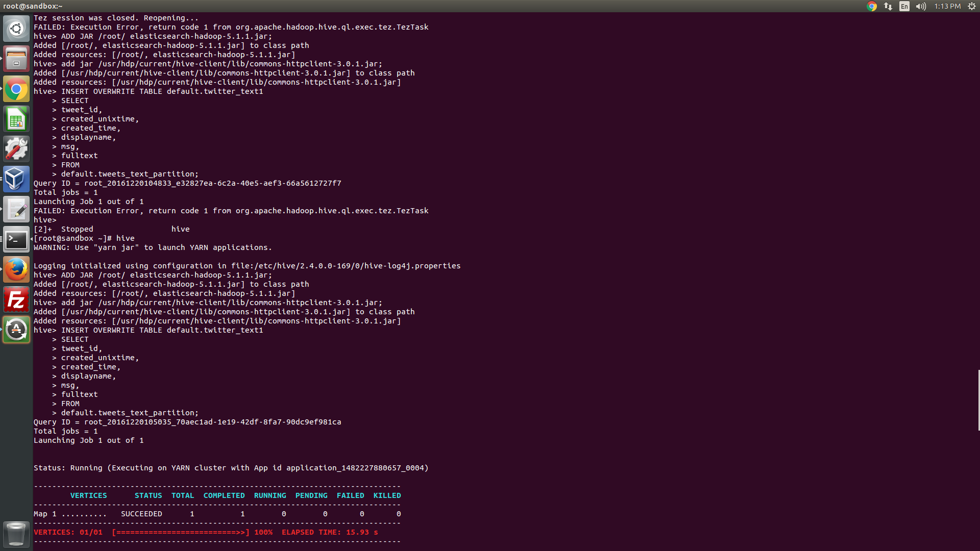Open the En keyboard layout menu
Screen dimensions: 980x551
coord(903,6)
